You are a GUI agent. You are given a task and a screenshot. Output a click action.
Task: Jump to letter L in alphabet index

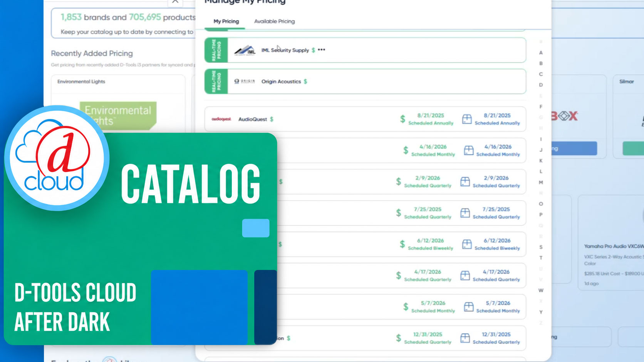coord(541,172)
